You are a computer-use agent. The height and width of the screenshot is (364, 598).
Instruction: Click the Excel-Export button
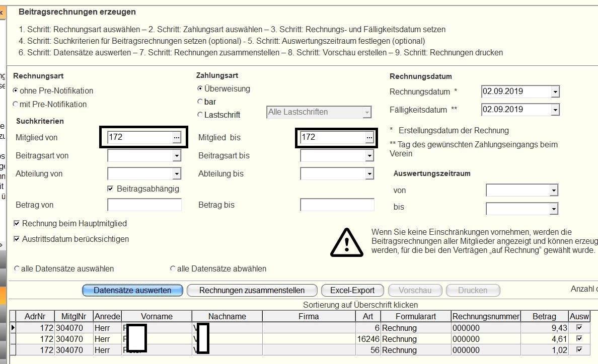[x=352, y=290]
